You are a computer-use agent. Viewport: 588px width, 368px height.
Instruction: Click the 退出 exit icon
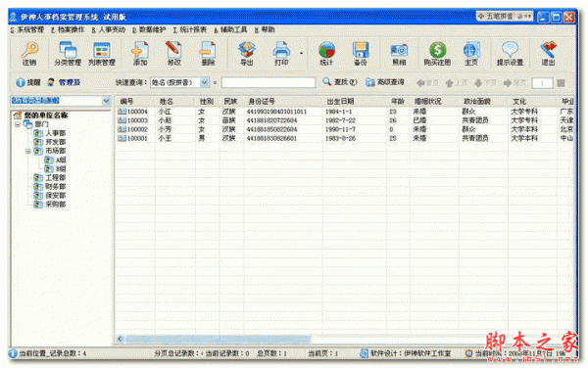tap(548, 54)
